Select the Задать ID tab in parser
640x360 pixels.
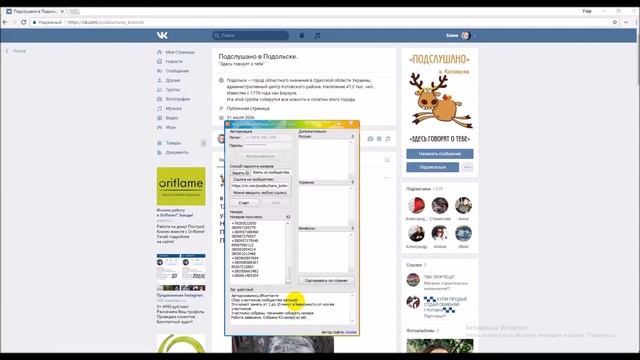coord(240,173)
